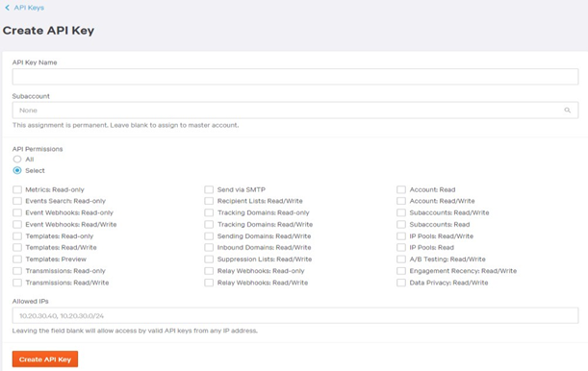Image resolution: width=588 pixels, height=371 pixels.
Task: Check Metrics: Read-only permission
Action: point(17,189)
